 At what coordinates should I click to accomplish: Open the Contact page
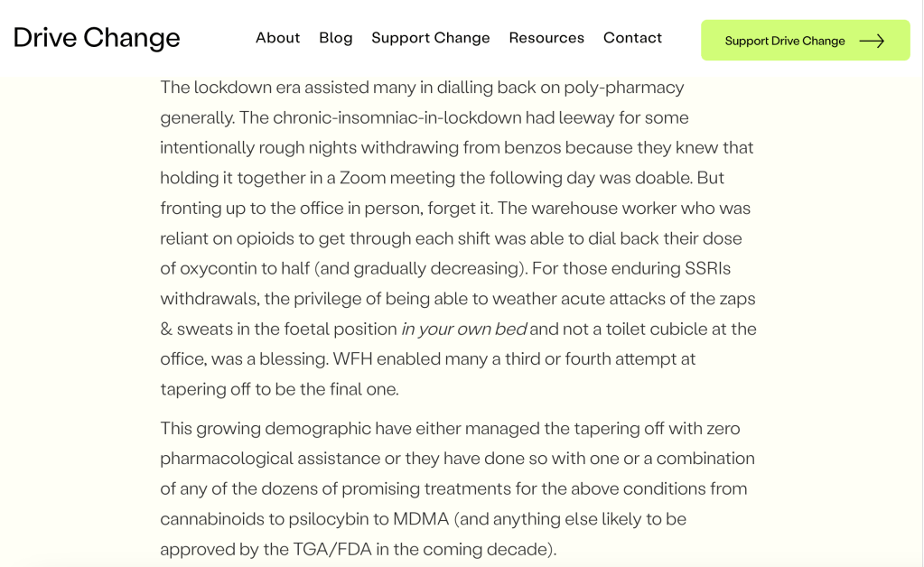tap(632, 38)
